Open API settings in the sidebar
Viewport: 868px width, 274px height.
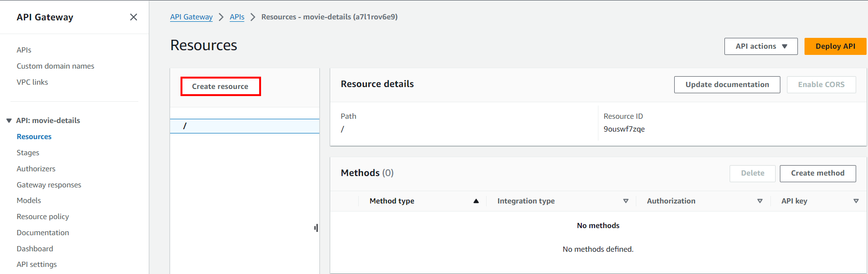[x=36, y=265]
